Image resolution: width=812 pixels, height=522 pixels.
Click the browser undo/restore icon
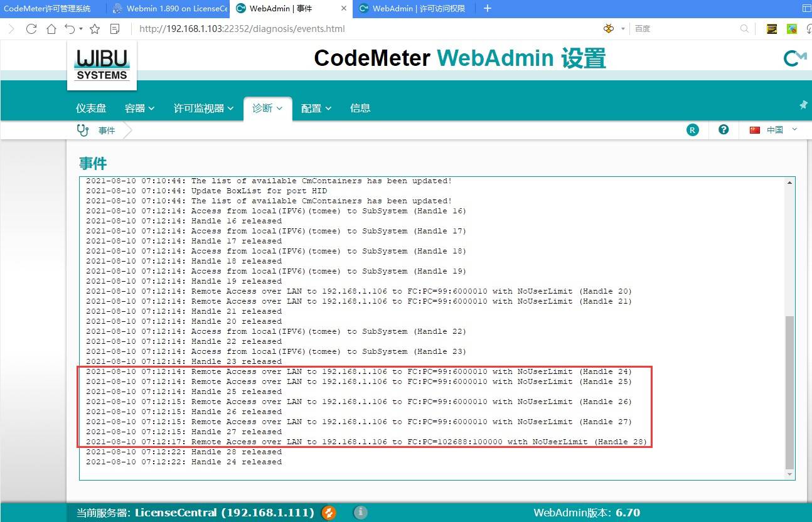coord(70,29)
